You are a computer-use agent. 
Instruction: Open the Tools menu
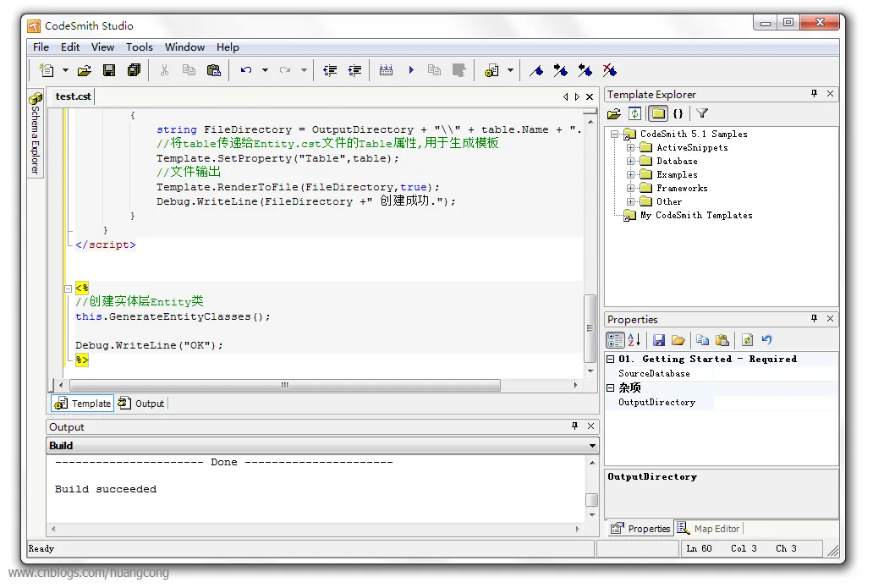pyautogui.click(x=140, y=47)
